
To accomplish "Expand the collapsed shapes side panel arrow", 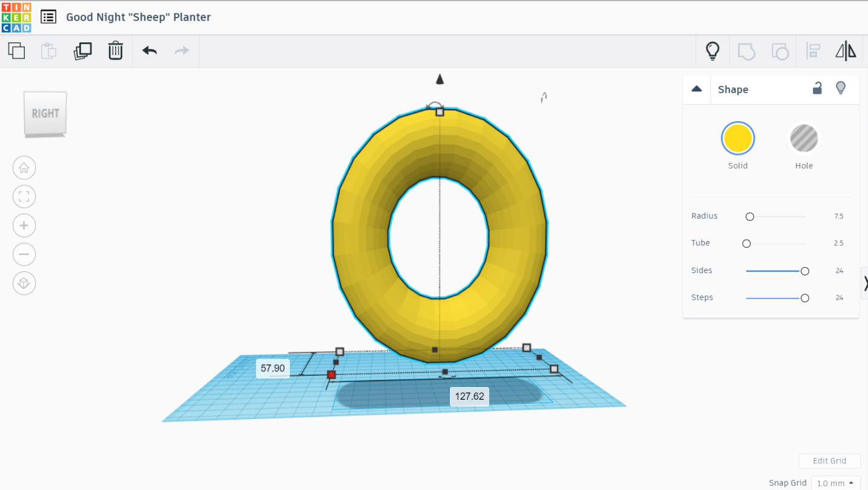I will tap(864, 283).
